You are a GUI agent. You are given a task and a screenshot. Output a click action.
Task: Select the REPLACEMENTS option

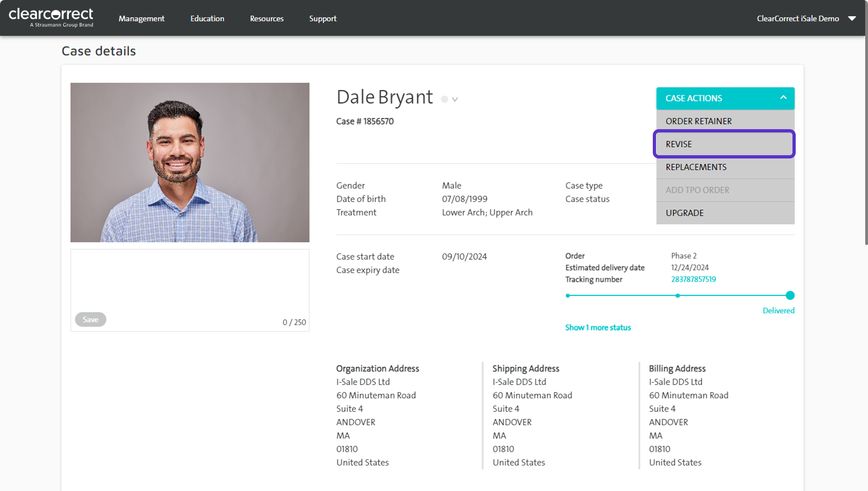(x=696, y=167)
